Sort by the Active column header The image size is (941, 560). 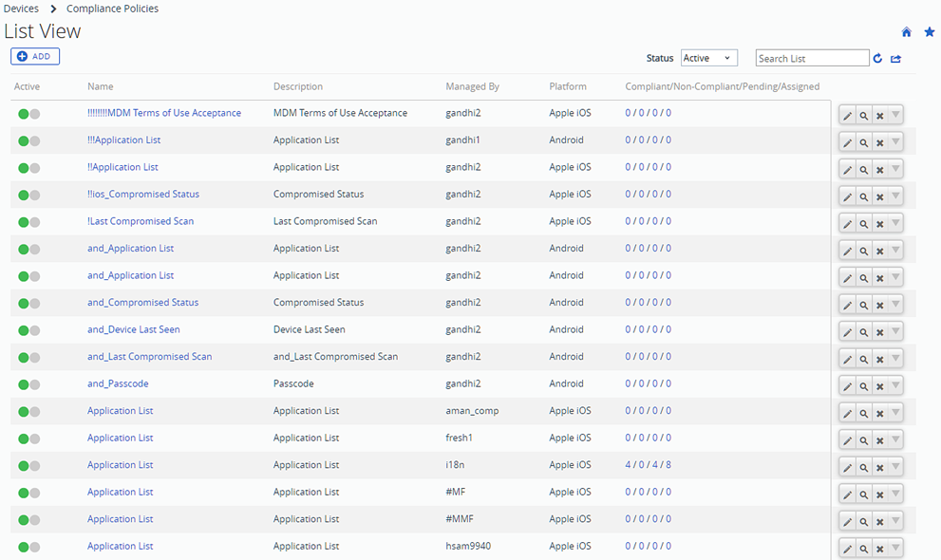pos(27,86)
